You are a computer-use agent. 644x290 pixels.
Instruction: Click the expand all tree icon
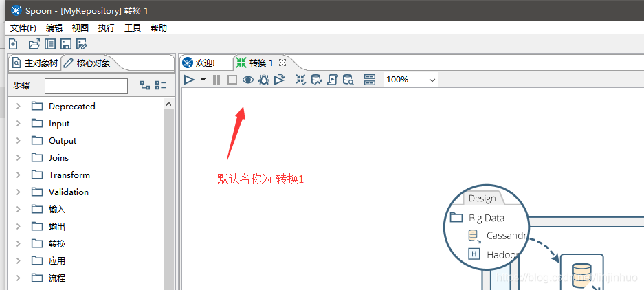145,85
